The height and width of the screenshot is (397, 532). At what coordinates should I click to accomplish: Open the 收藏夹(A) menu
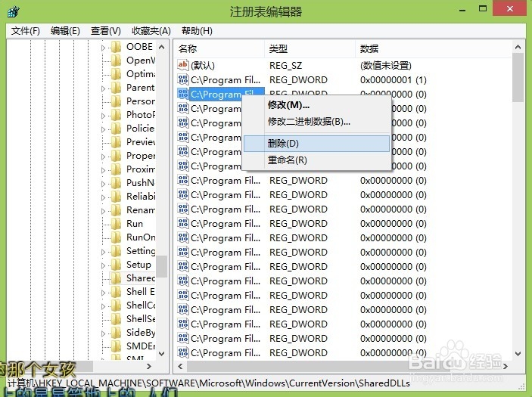pos(151,31)
